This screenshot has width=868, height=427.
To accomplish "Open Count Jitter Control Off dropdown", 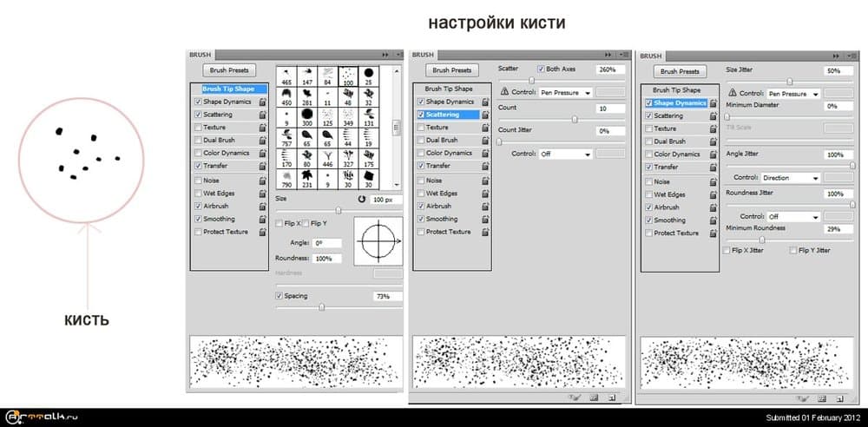I will pos(566,154).
